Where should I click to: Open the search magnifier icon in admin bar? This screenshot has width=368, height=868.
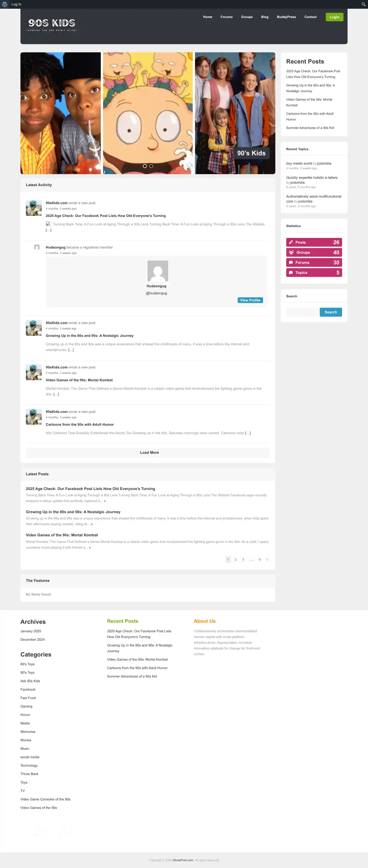[x=363, y=4]
